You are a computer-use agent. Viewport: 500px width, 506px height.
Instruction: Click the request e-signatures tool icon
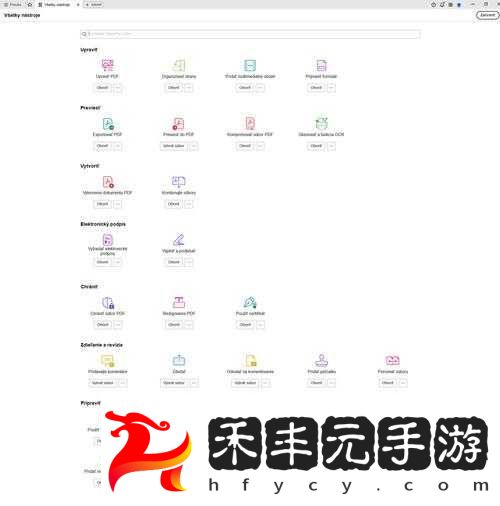coord(107,240)
